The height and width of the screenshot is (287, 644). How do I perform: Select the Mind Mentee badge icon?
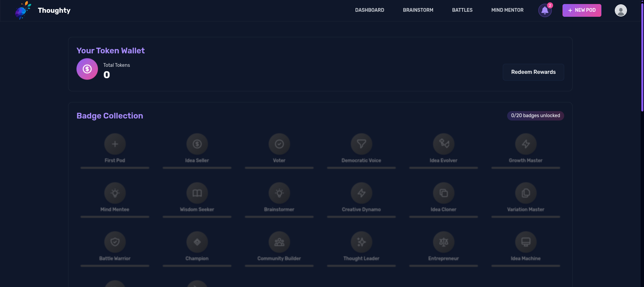[115, 193]
